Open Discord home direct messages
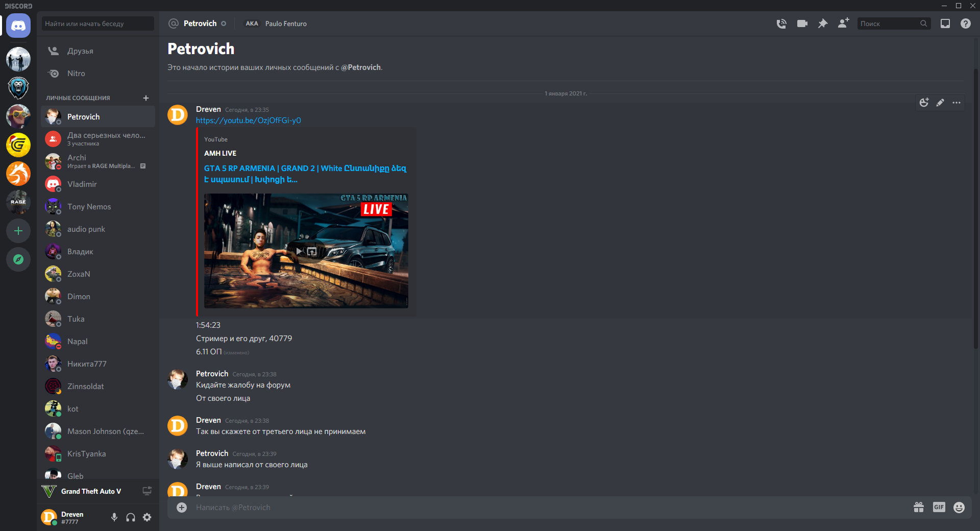980x531 pixels. tap(18, 26)
